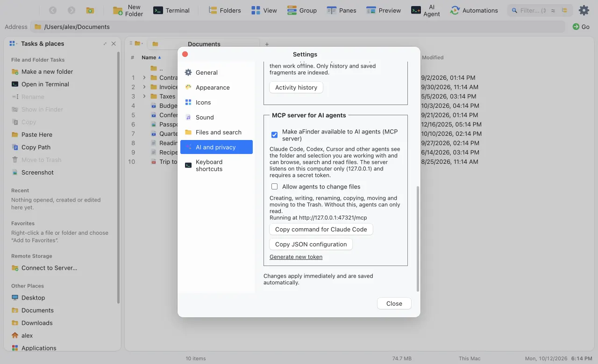
Task: Expand the Contracts folder row chevron
Action: (144, 77)
